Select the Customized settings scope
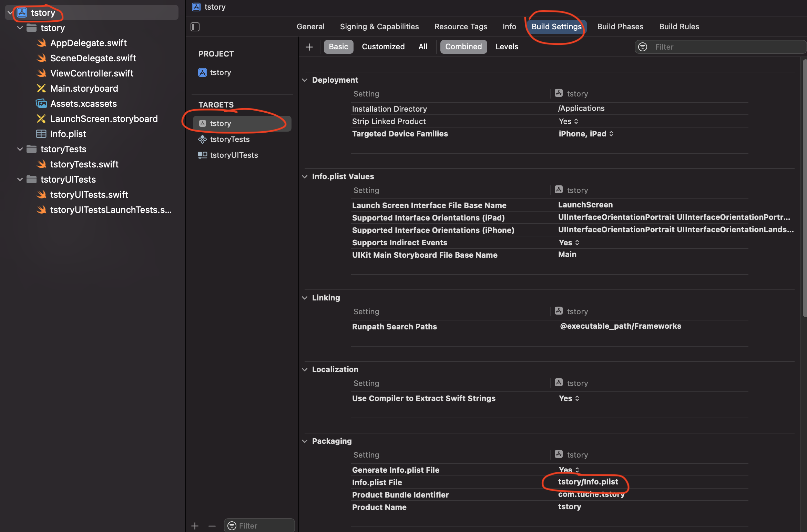The image size is (807, 532). tap(383, 47)
